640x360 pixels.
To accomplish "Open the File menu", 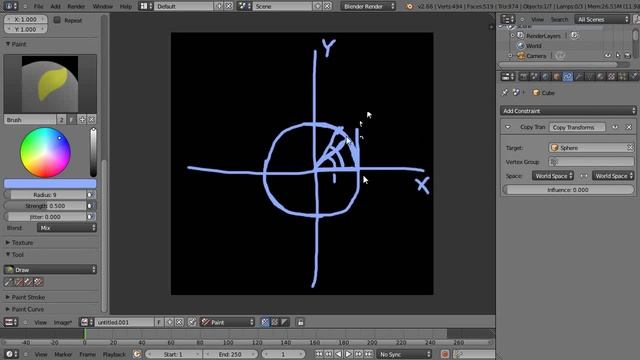I will pyautogui.click(x=38, y=7).
